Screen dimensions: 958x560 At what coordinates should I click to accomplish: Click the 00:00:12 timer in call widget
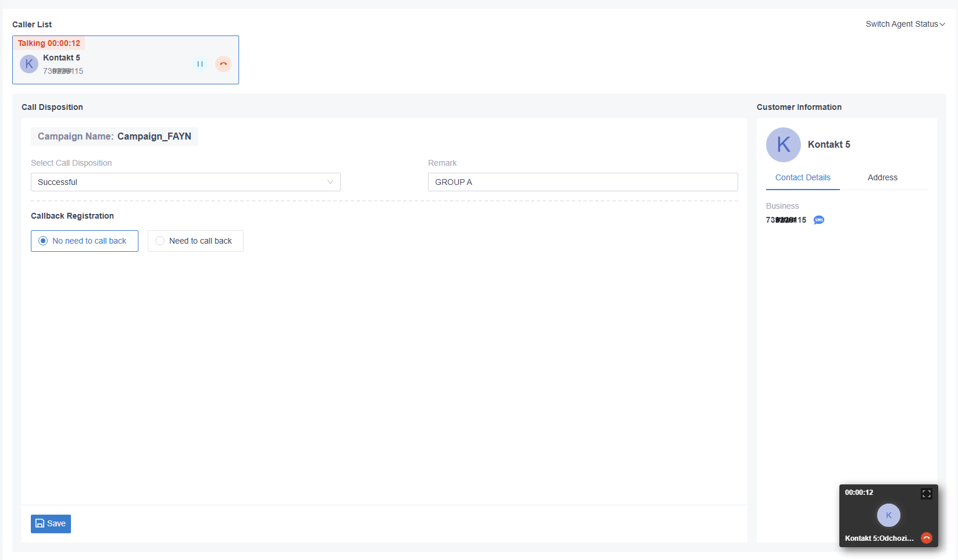859,492
